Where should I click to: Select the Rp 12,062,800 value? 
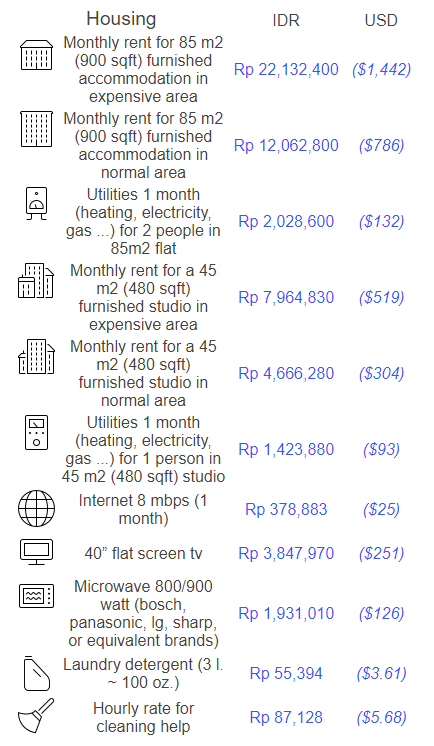pyautogui.click(x=286, y=145)
